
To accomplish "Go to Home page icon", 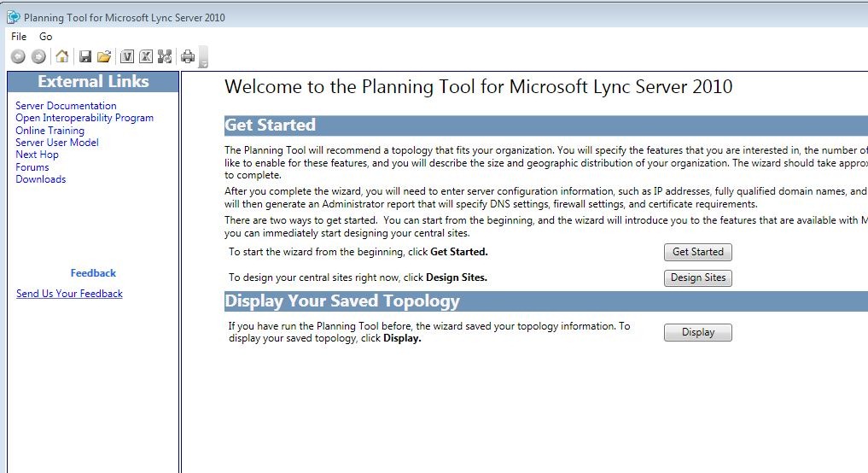I will [62, 56].
